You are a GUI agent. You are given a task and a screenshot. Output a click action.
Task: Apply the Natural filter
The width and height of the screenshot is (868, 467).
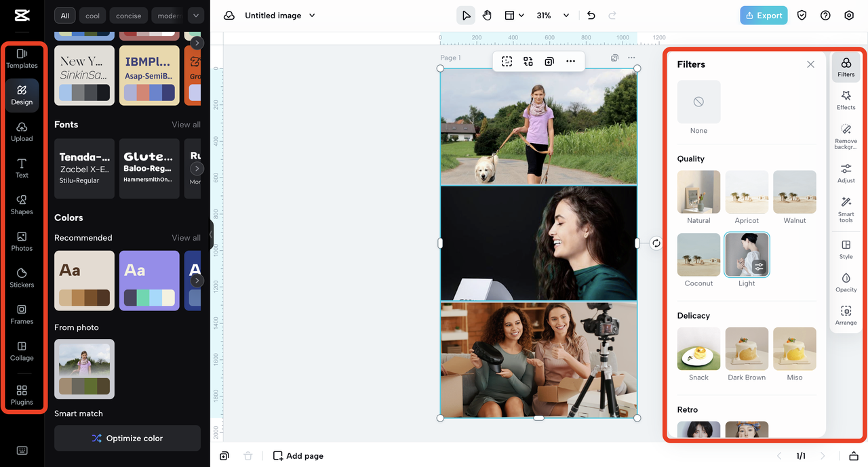tap(698, 192)
